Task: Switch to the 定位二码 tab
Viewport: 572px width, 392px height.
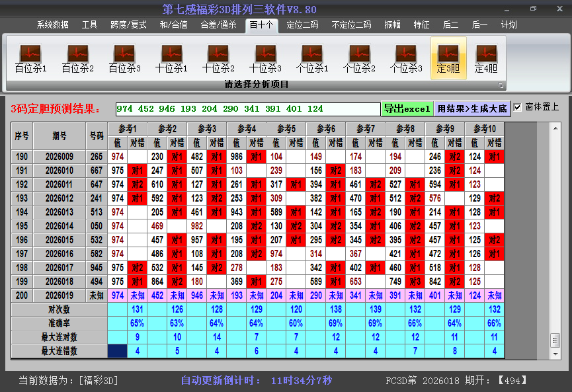Action: [x=302, y=25]
